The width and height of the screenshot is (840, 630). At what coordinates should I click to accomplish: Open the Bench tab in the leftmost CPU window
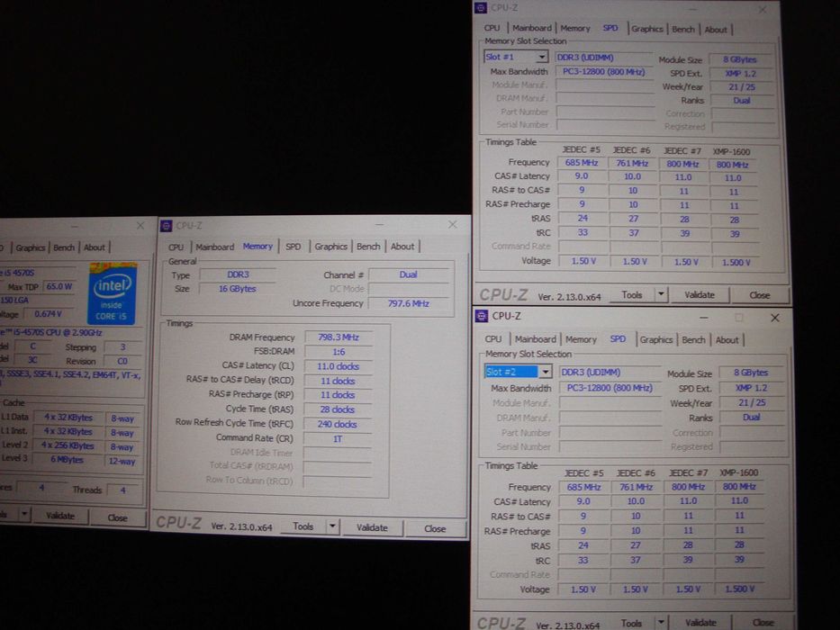64,247
